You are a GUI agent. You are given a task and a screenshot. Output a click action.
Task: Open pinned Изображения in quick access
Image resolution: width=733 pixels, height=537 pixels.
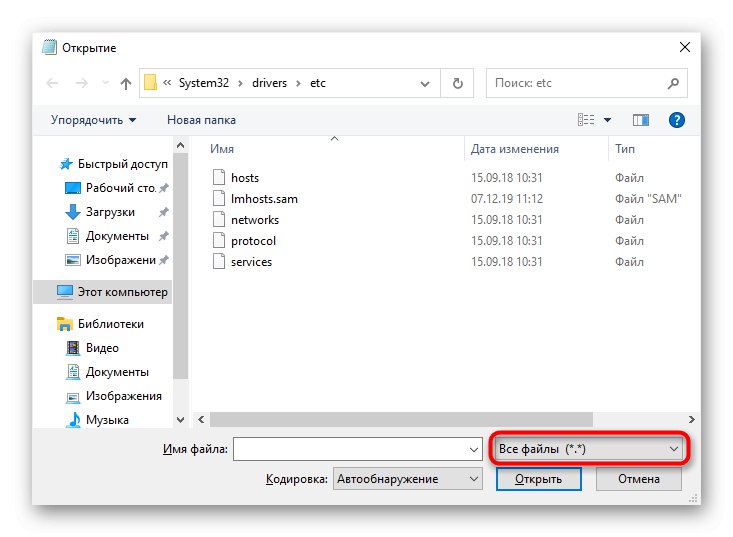click(x=121, y=260)
